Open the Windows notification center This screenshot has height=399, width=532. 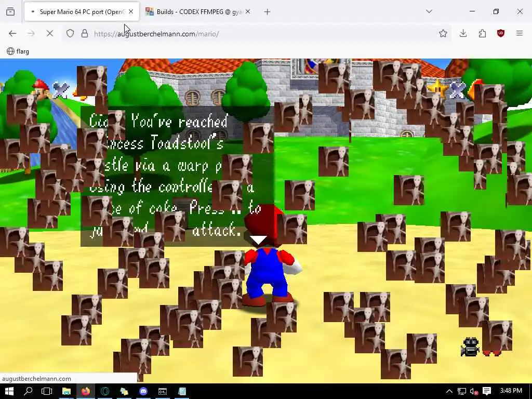487,391
